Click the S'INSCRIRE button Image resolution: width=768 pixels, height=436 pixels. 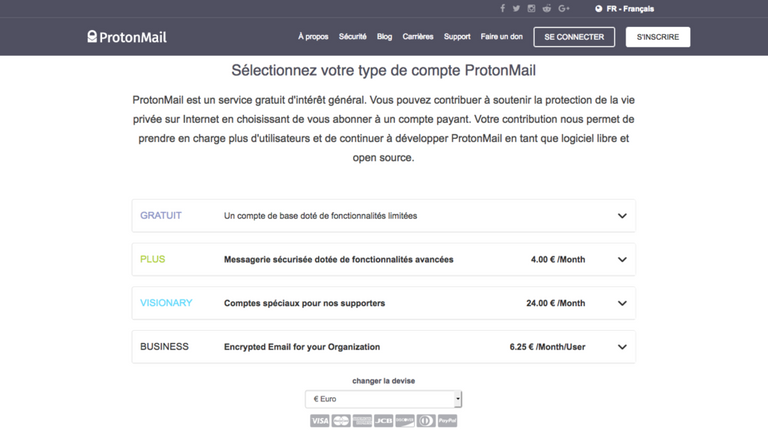(x=658, y=37)
